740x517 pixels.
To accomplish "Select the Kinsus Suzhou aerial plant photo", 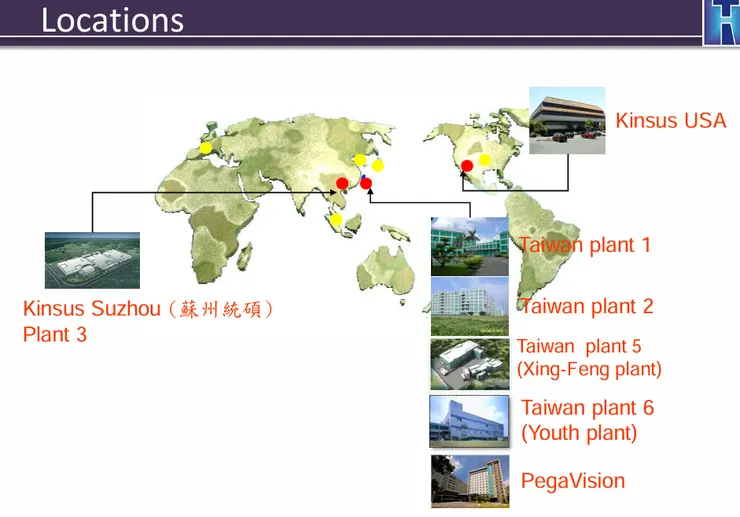I will click(x=92, y=260).
